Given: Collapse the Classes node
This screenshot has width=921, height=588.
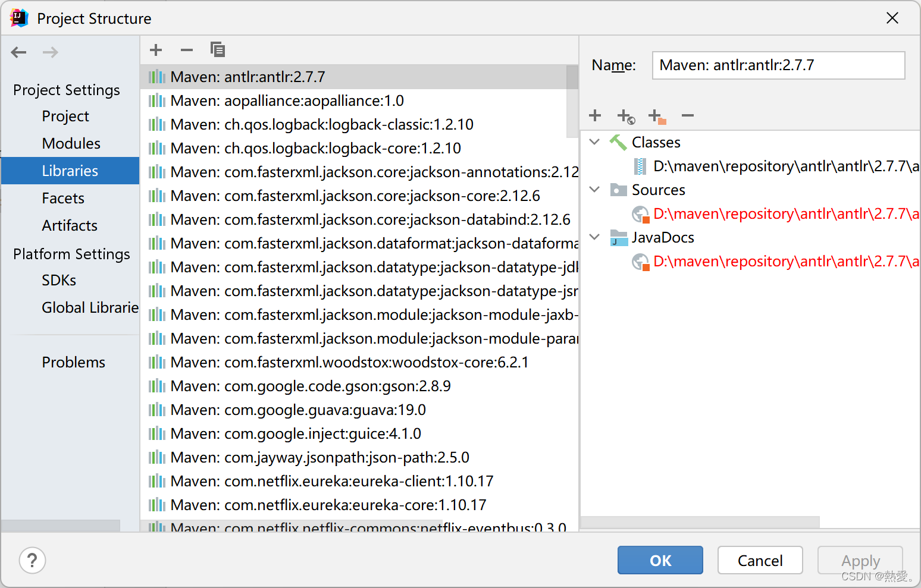Looking at the screenshot, I should tap(594, 142).
